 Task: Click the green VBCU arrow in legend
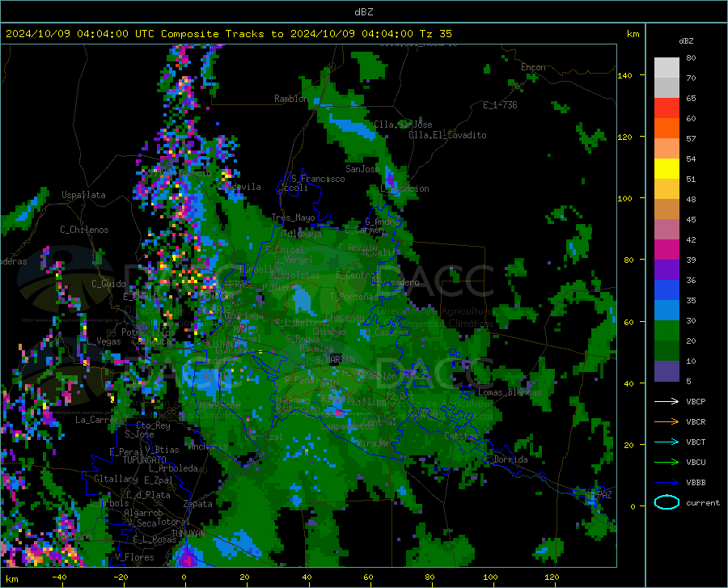pyautogui.click(x=667, y=463)
